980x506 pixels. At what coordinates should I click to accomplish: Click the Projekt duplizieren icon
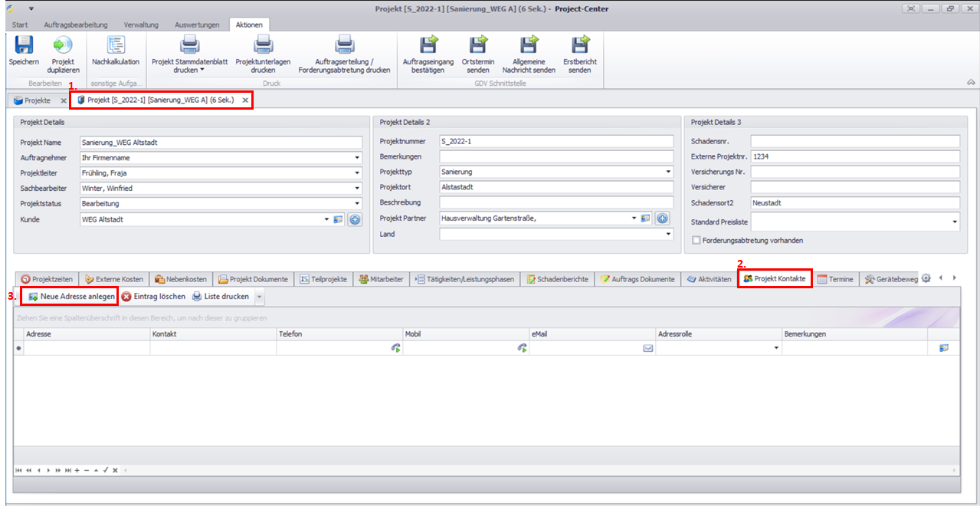tap(63, 46)
